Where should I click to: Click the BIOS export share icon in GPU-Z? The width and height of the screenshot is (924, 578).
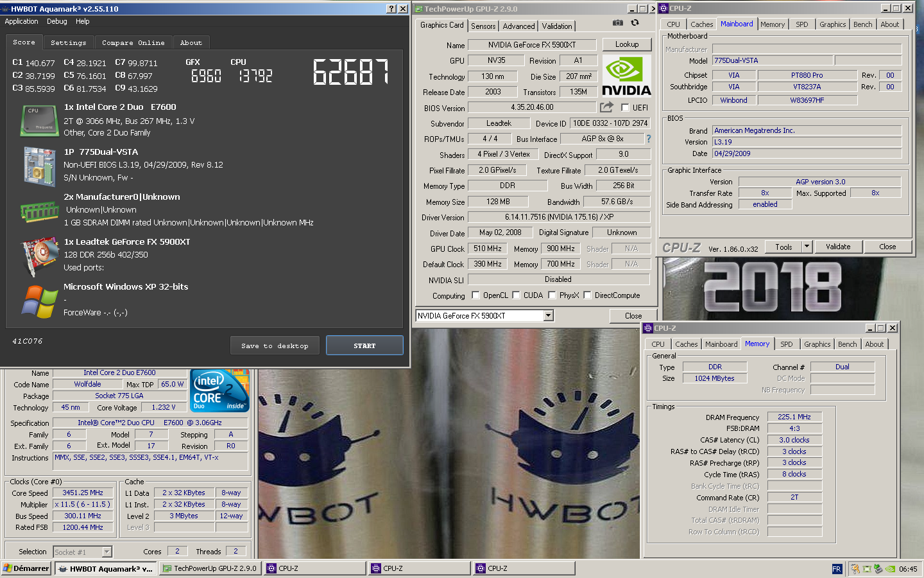pos(606,107)
